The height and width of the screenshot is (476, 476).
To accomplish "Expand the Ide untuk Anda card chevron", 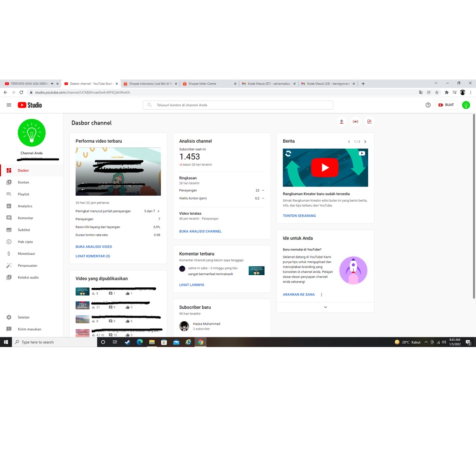I will click(x=325, y=307).
